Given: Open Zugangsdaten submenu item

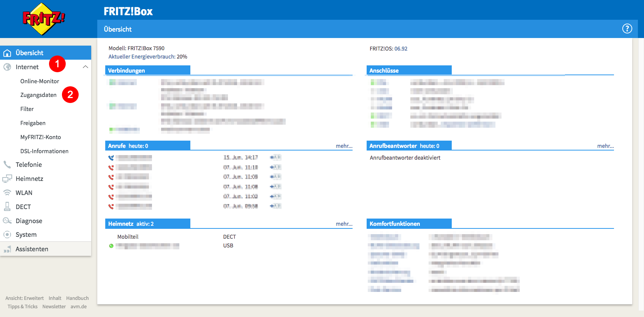Looking at the screenshot, I should [38, 95].
